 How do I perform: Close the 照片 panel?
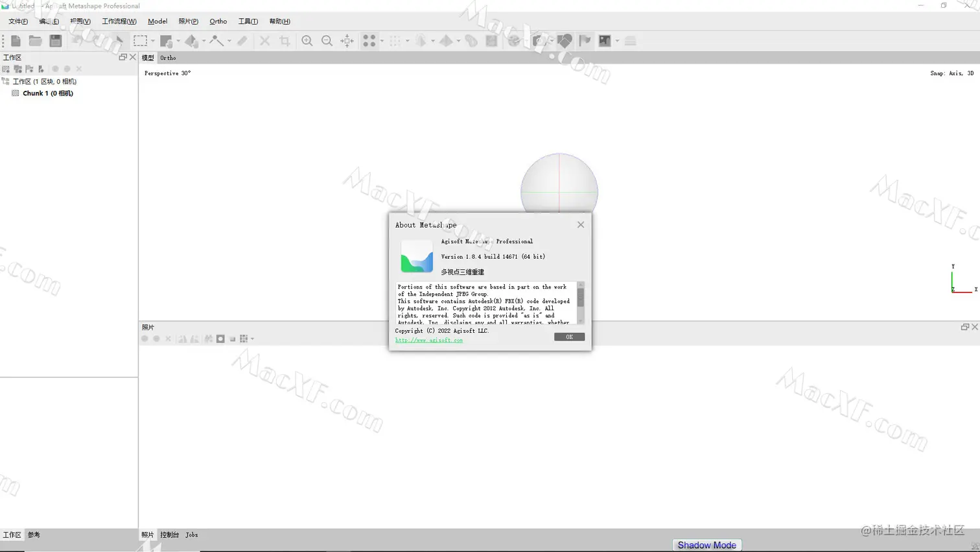click(x=975, y=327)
